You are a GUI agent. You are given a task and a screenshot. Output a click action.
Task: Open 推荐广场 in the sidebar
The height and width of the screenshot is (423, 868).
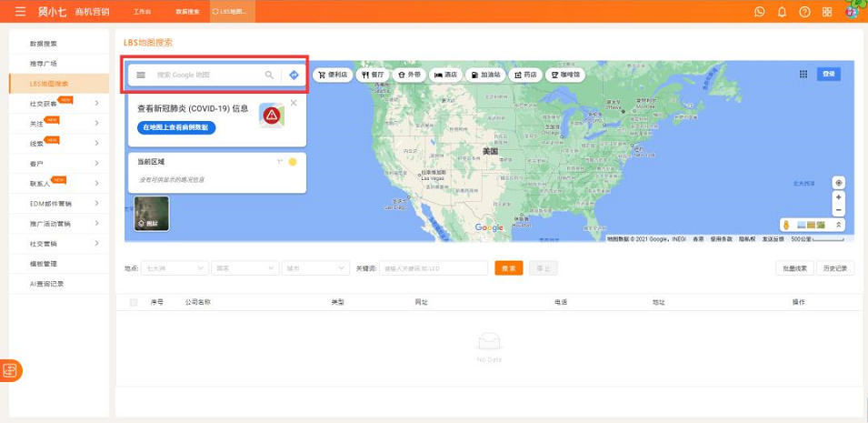tap(59, 63)
